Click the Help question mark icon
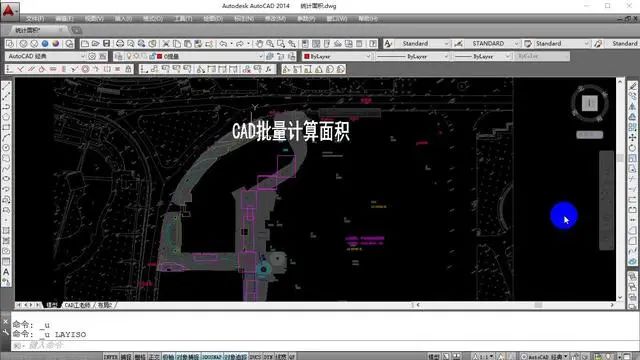This screenshot has height=360, width=640. pyautogui.click(x=373, y=44)
